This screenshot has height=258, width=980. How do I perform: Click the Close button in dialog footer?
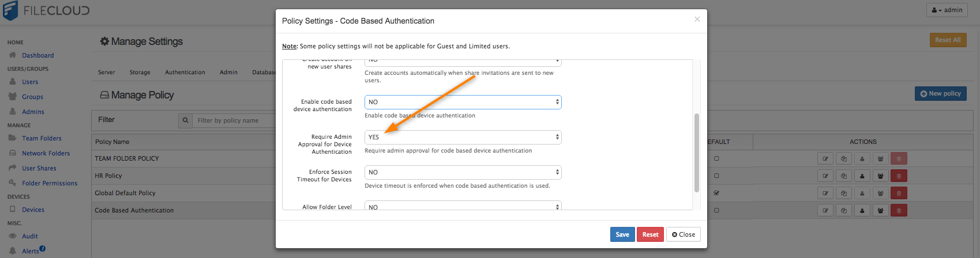tap(684, 234)
